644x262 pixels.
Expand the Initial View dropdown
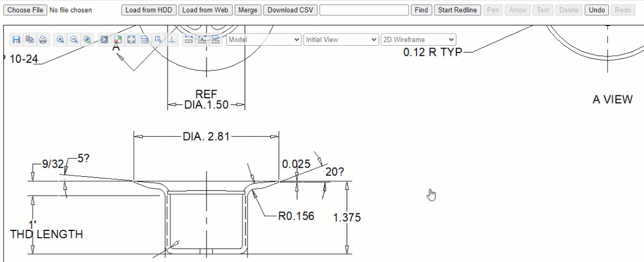(341, 40)
